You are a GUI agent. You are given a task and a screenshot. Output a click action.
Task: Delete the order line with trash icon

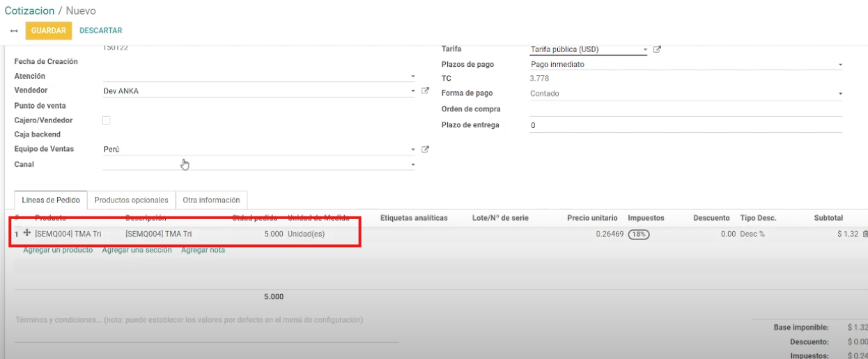pos(865,234)
